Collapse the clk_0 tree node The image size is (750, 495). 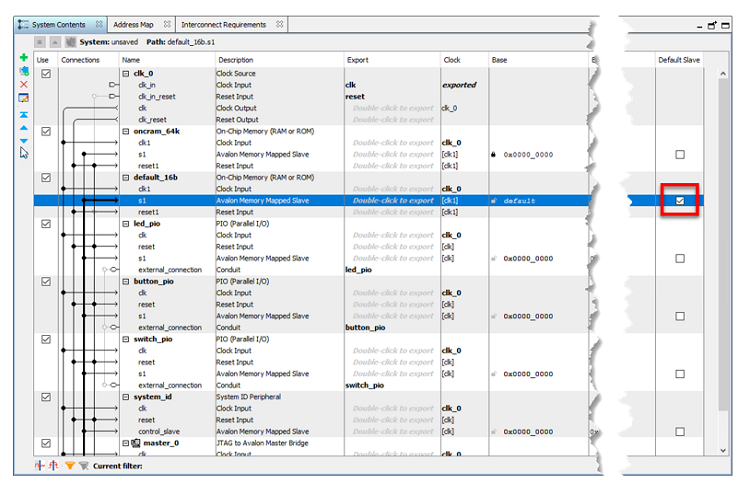pyautogui.click(x=126, y=74)
